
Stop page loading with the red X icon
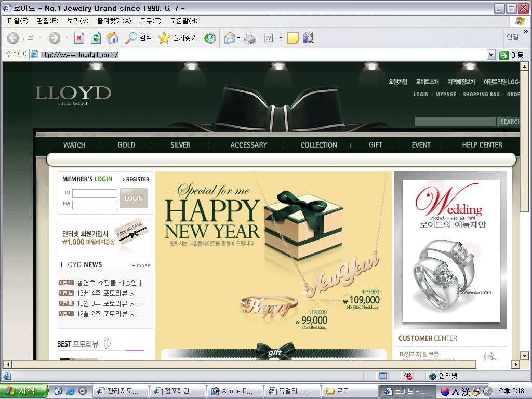point(79,37)
